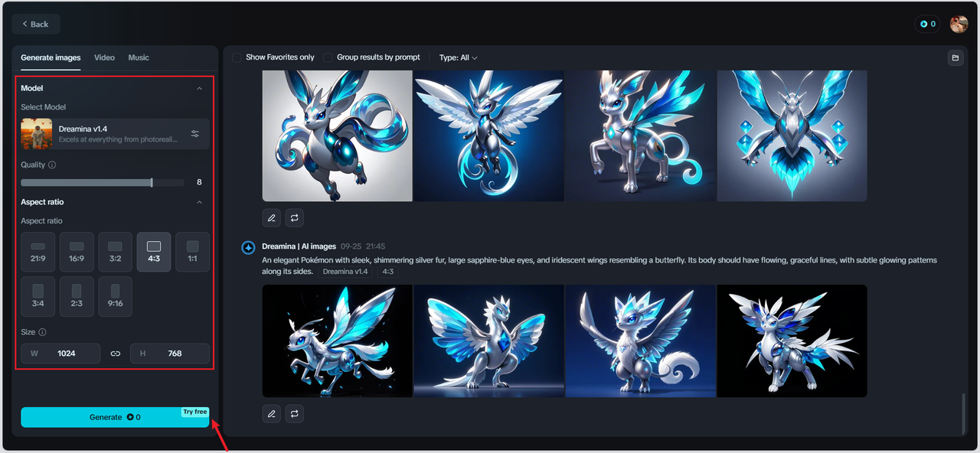Enable Show Favorites only checkbox
980x453 pixels.
point(237,57)
